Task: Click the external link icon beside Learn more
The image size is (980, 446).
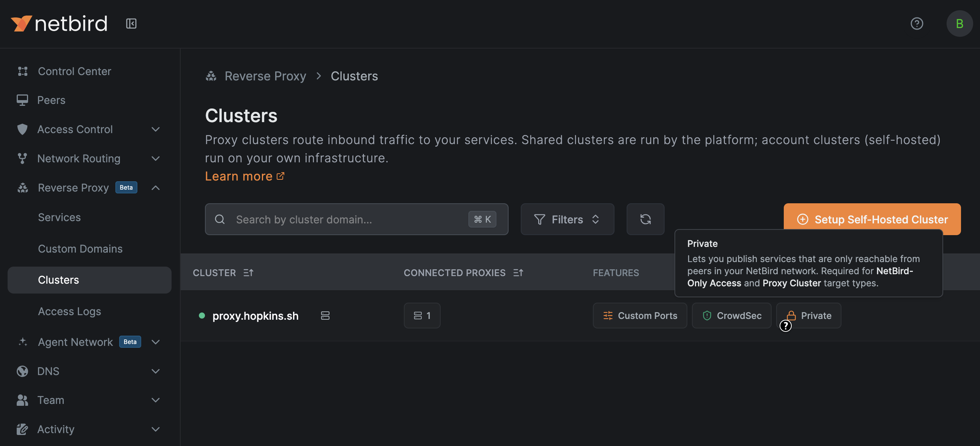Action: pyautogui.click(x=280, y=176)
